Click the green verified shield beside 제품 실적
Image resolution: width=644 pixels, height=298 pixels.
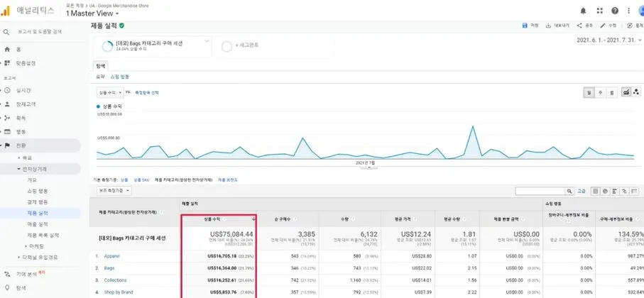coord(122,26)
